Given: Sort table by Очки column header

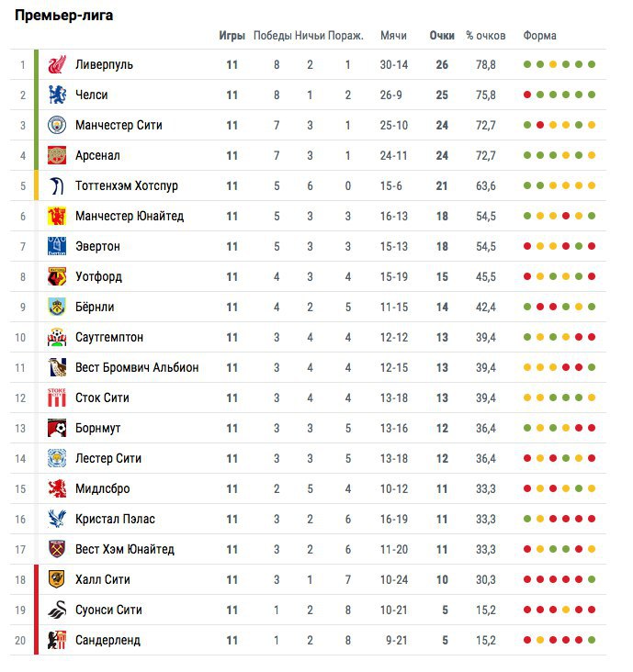Looking at the screenshot, I should pyautogui.click(x=442, y=36).
